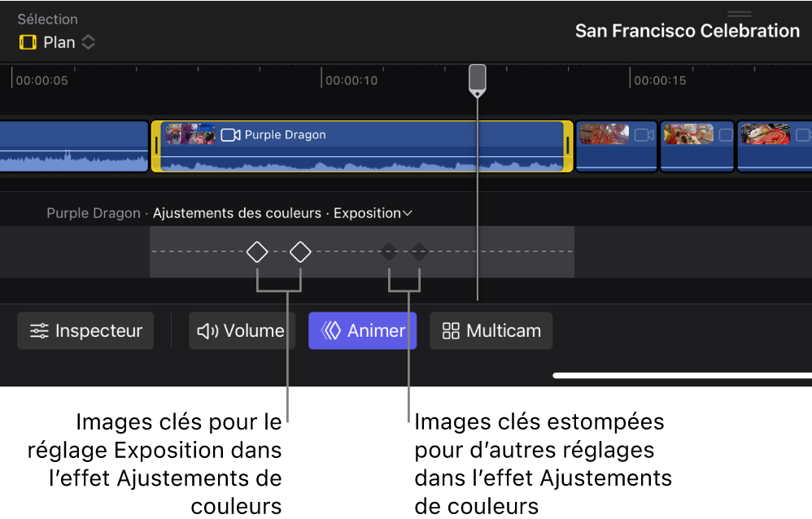812x519 pixels.
Task: Click the keyframe diamond icon in Animer
Action: pyautogui.click(x=331, y=330)
